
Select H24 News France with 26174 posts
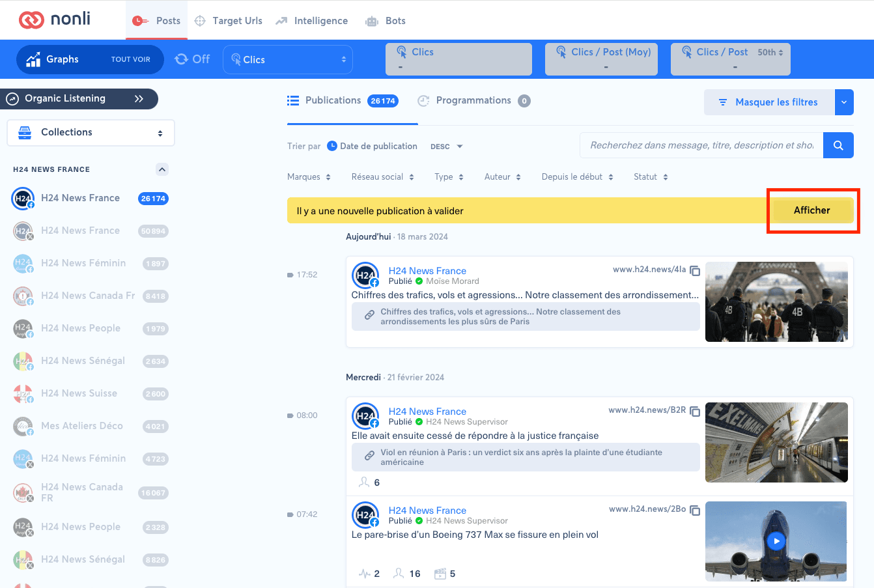[91, 198]
